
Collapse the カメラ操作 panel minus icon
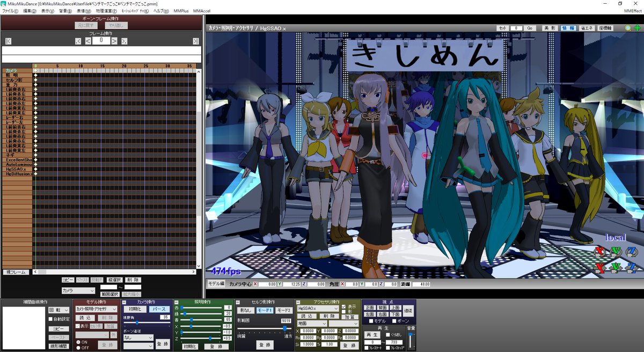(x=124, y=303)
